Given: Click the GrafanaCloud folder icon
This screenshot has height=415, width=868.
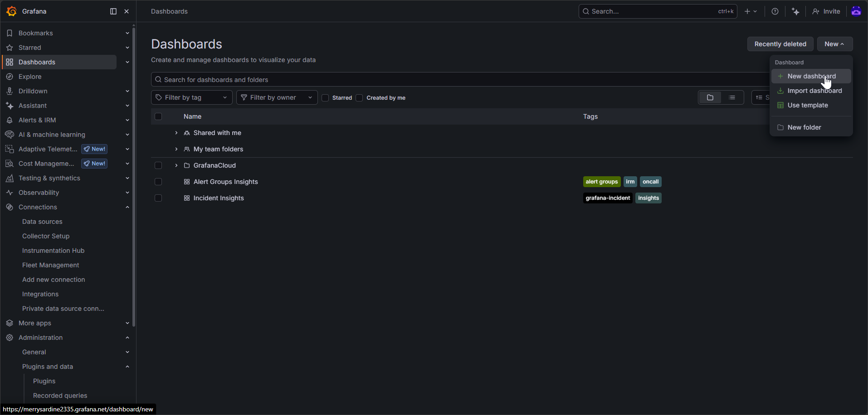Looking at the screenshot, I should click(x=187, y=165).
